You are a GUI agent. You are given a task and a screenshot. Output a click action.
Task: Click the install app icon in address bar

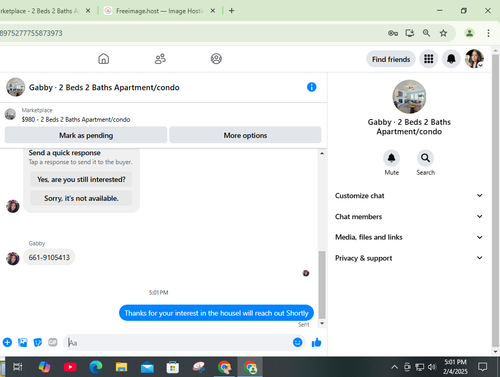tap(409, 33)
